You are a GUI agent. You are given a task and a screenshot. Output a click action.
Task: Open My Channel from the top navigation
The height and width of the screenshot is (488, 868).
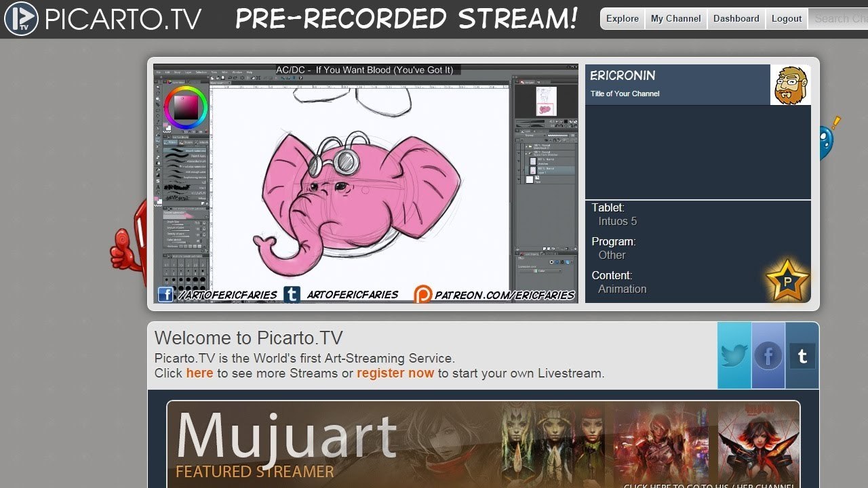[x=675, y=19]
